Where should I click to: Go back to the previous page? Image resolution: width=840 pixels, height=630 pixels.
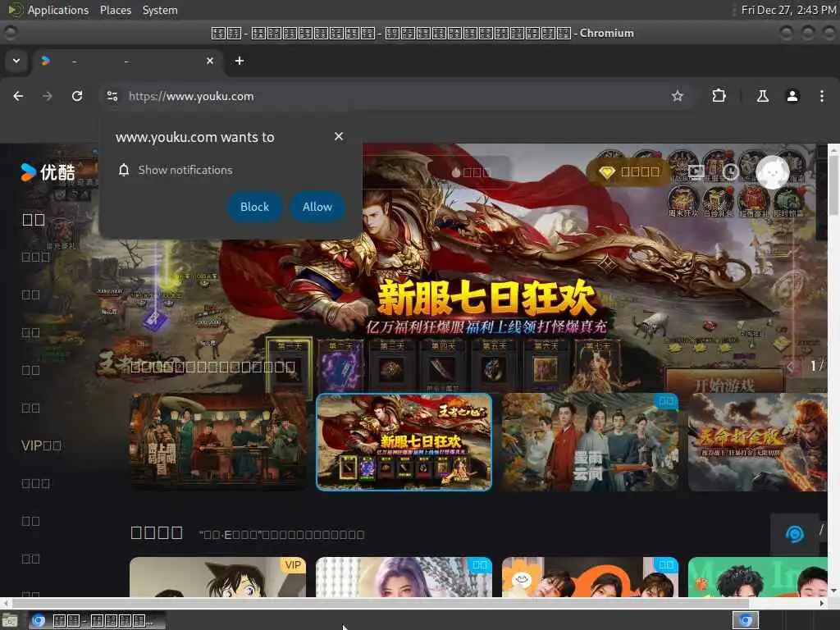18,96
